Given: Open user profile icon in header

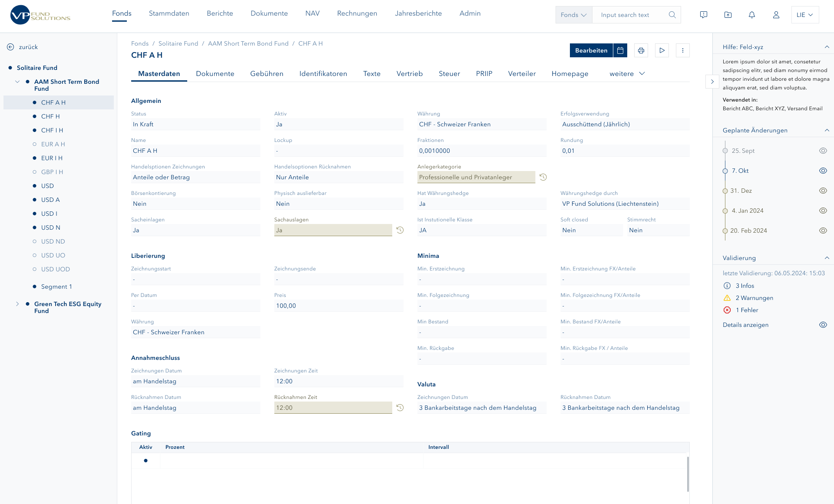Looking at the screenshot, I should (x=776, y=15).
